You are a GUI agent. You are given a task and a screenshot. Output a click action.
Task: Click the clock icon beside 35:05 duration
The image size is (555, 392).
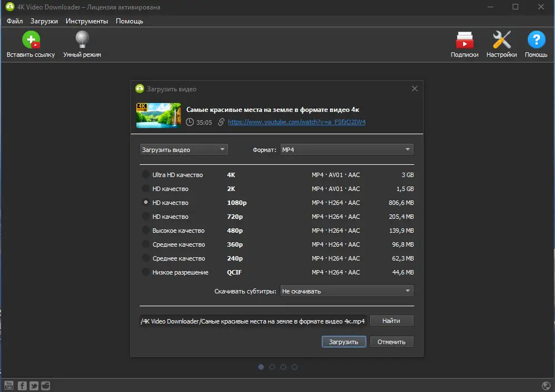point(190,122)
